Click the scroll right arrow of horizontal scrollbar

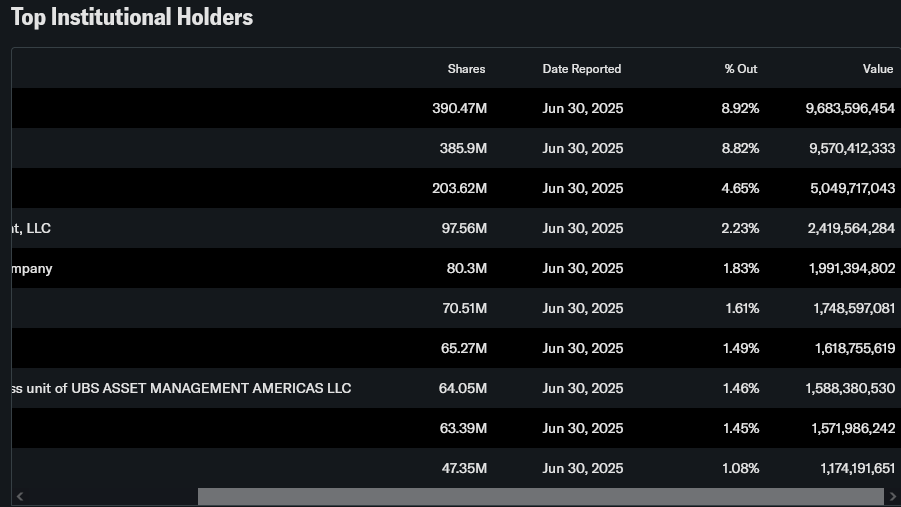892,496
